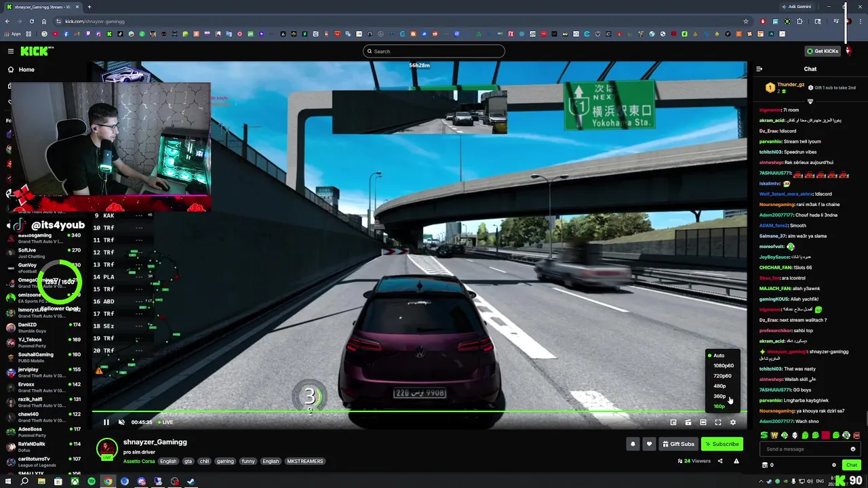Open Assetto Corsa category link
This screenshot has height=488, width=868.
point(139,461)
